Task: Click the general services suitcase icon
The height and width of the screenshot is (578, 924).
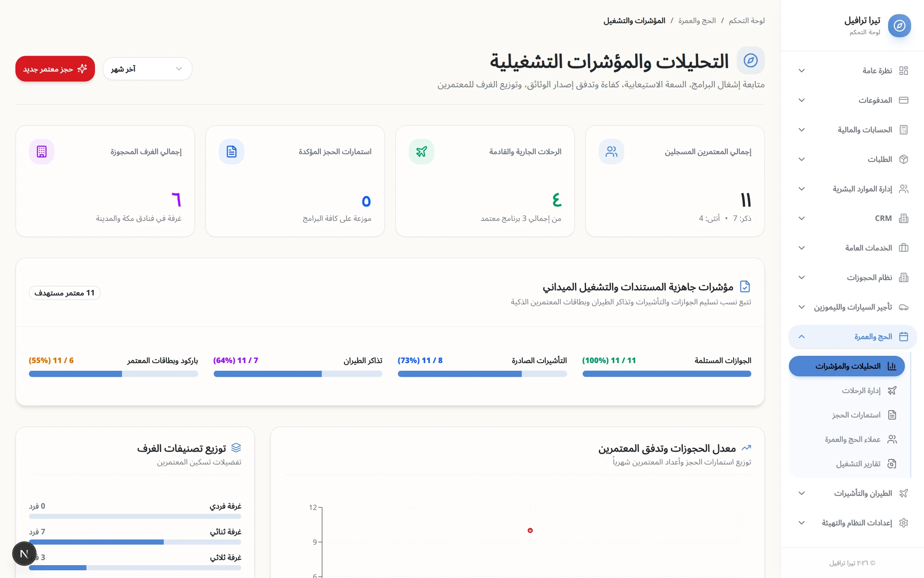Action: (x=903, y=248)
